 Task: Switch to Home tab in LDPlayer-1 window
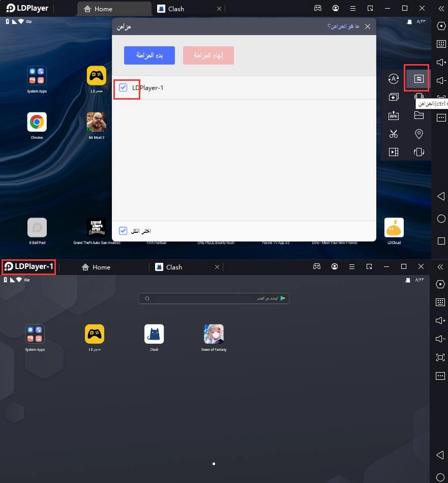(x=96, y=267)
